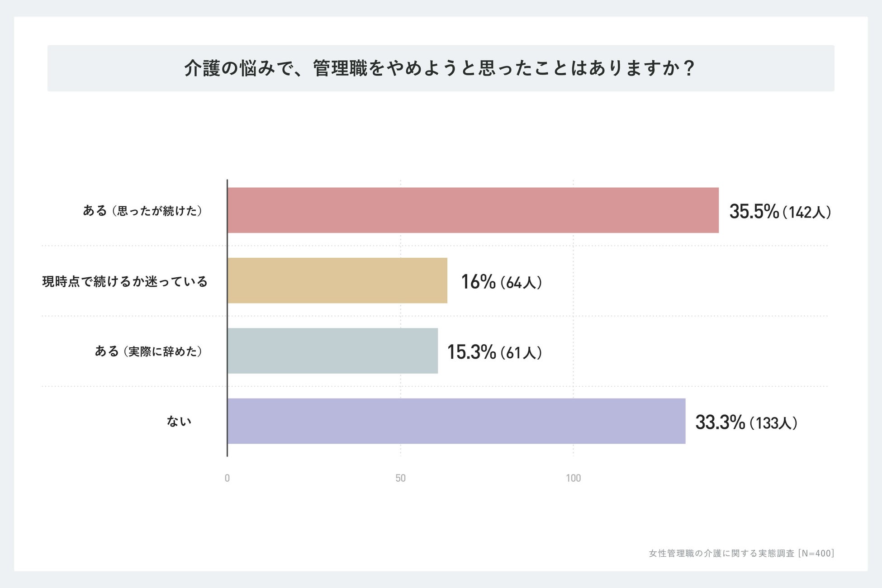Viewport: 882px width, 588px height.
Task: Select the 16% value label
Action: [478, 282]
